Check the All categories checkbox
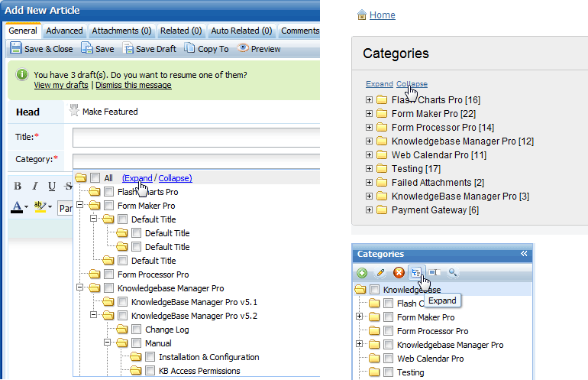 point(95,177)
